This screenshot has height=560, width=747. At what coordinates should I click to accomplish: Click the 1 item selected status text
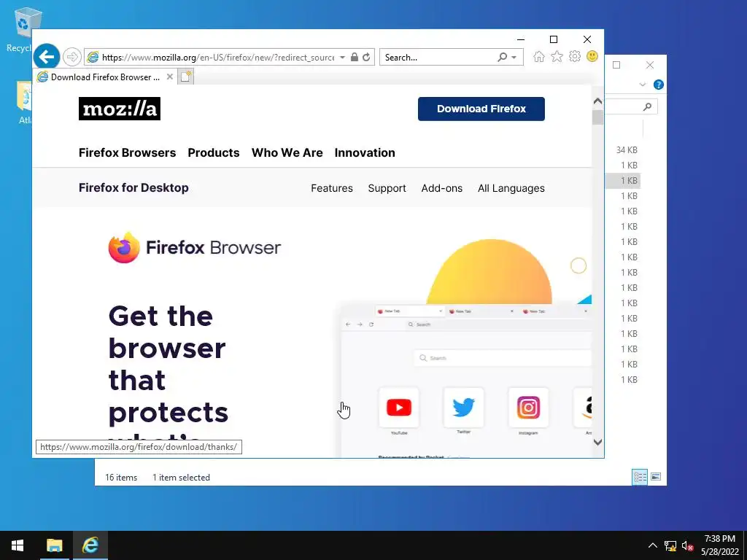pos(181,477)
